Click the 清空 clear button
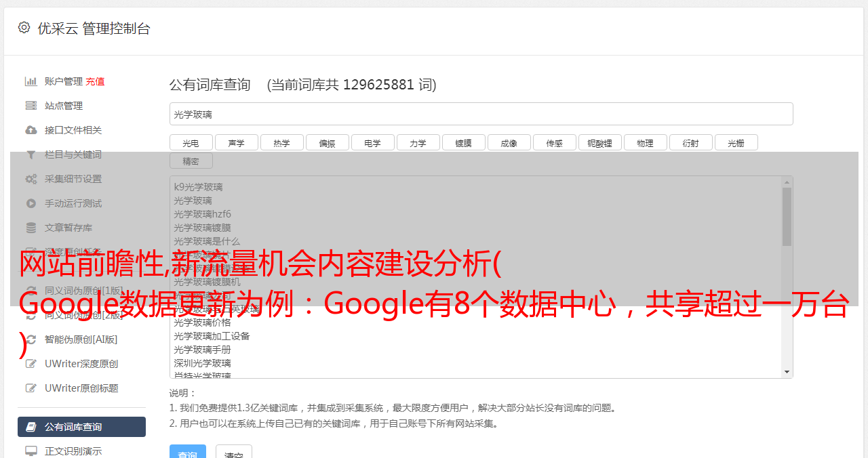 tap(234, 453)
